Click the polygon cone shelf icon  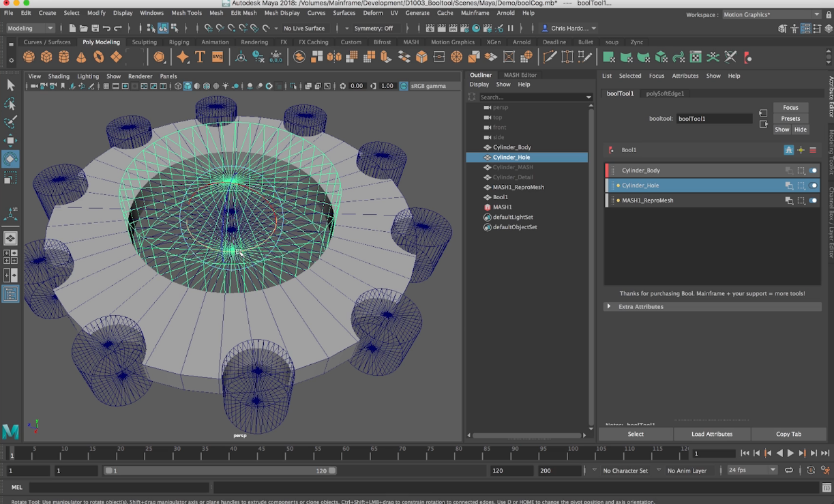point(81,57)
